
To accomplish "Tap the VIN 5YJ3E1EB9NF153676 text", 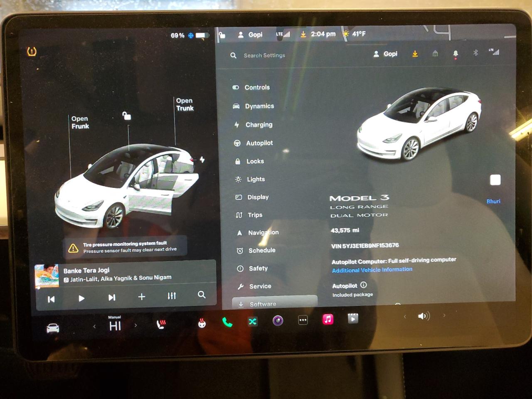I will (x=365, y=246).
